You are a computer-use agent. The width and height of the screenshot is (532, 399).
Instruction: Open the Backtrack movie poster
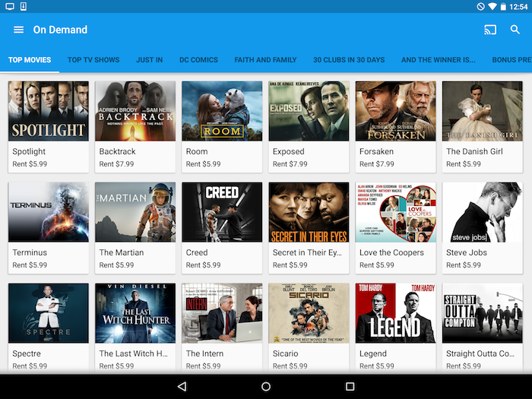pyautogui.click(x=135, y=111)
